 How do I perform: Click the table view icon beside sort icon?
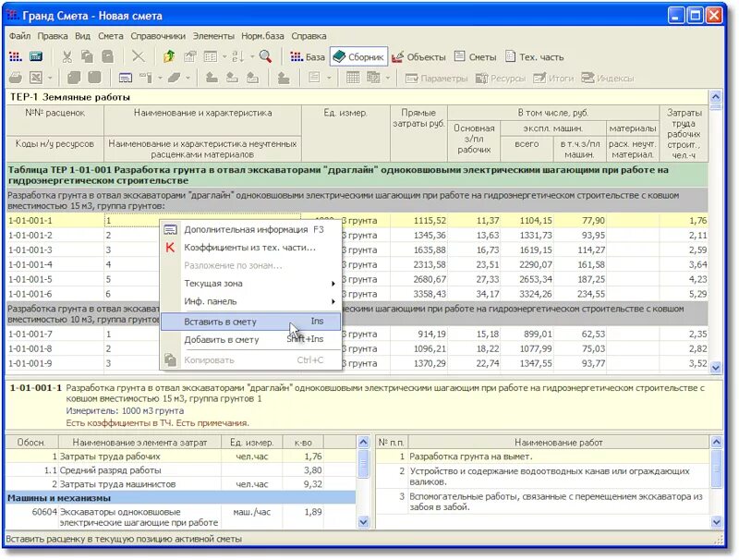click(x=211, y=57)
